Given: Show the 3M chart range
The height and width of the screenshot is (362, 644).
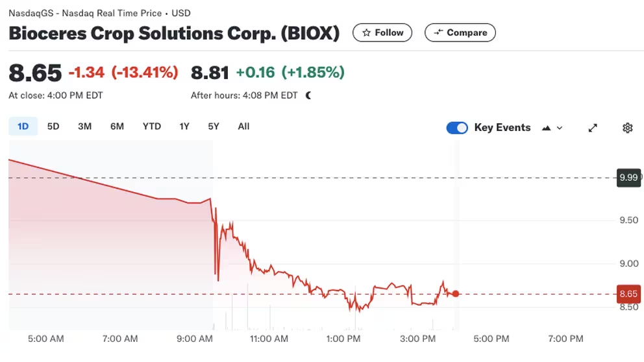Looking at the screenshot, I should click(84, 127).
